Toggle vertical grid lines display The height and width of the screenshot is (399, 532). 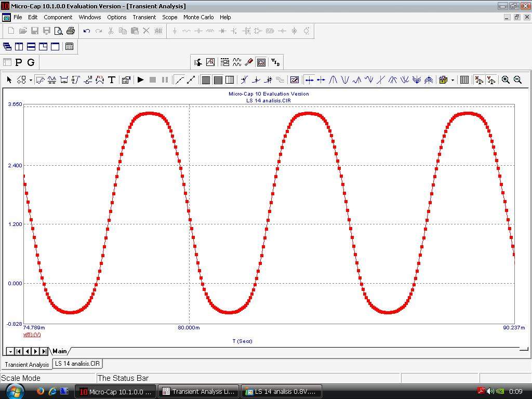tap(206, 79)
